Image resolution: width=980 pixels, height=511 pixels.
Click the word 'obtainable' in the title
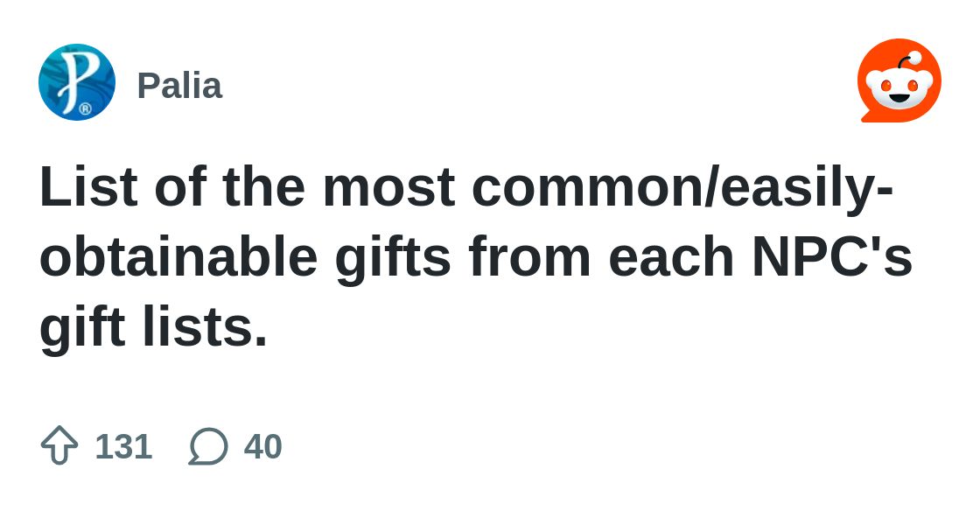[x=178, y=256]
